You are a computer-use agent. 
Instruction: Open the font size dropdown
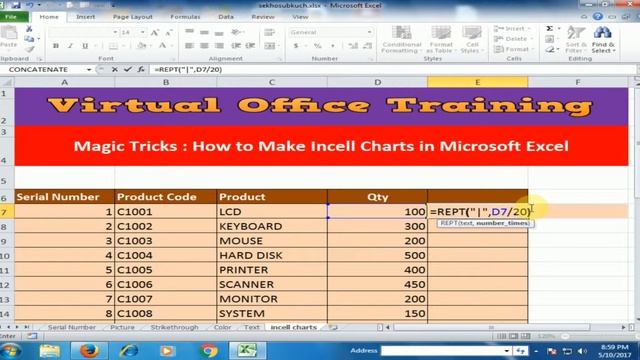(142, 32)
